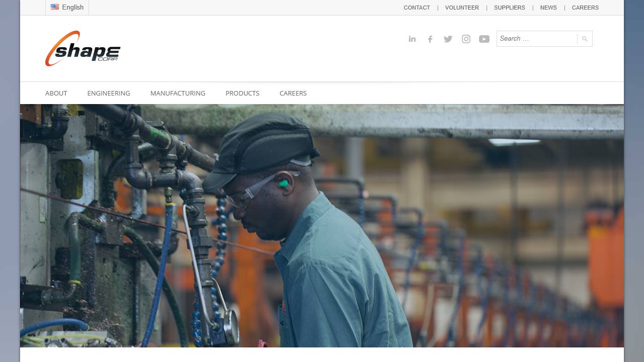644x362 pixels.
Task: Open Shape Corp's LinkedIn page icon
Action: (412, 39)
